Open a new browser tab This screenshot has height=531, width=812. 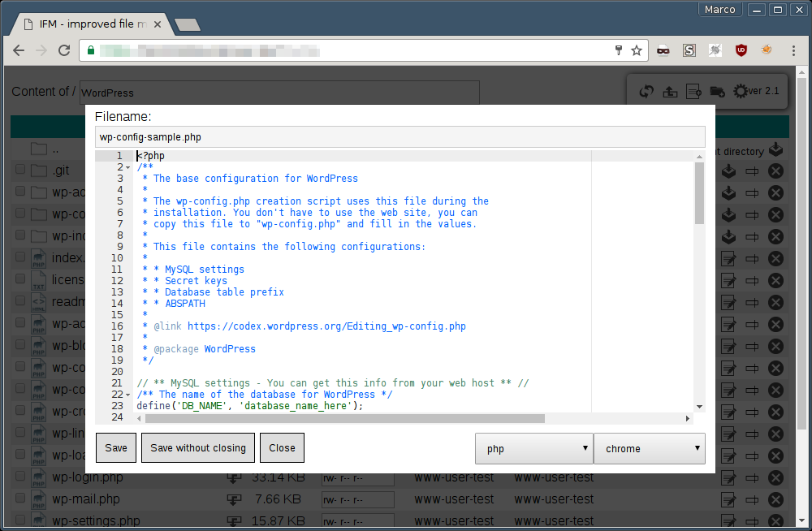point(188,24)
